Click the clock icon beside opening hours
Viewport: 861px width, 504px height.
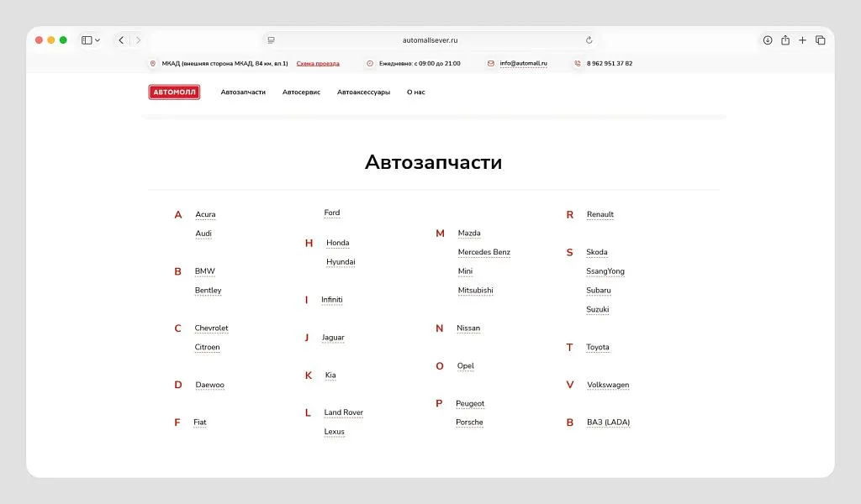point(370,64)
